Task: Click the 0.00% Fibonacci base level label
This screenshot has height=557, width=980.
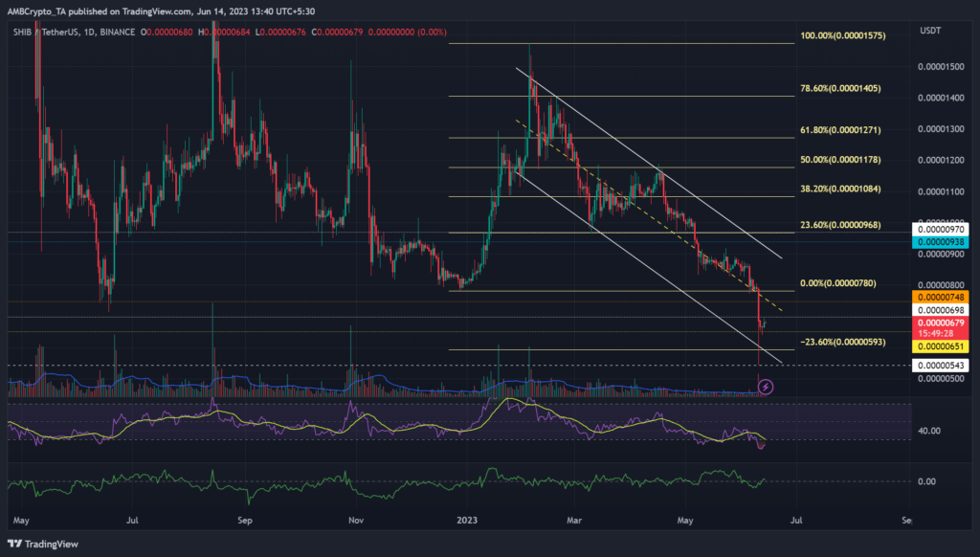Action: pyautogui.click(x=835, y=283)
